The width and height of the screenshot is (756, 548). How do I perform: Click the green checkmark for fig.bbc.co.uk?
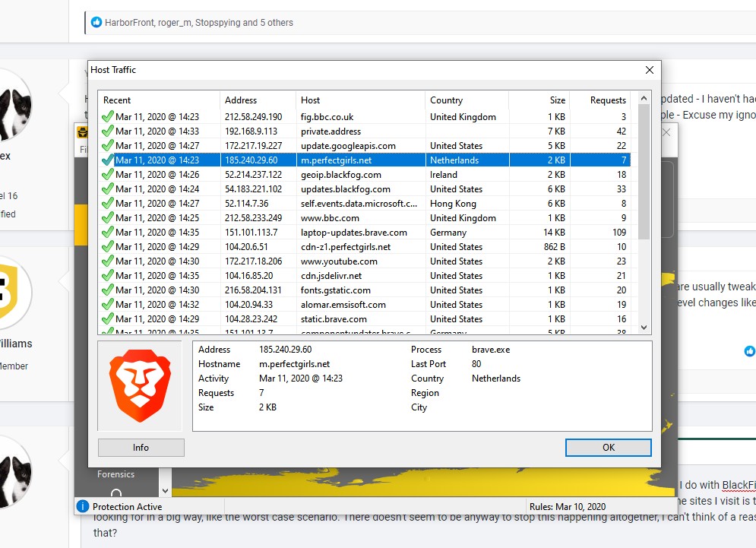tap(108, 117)
